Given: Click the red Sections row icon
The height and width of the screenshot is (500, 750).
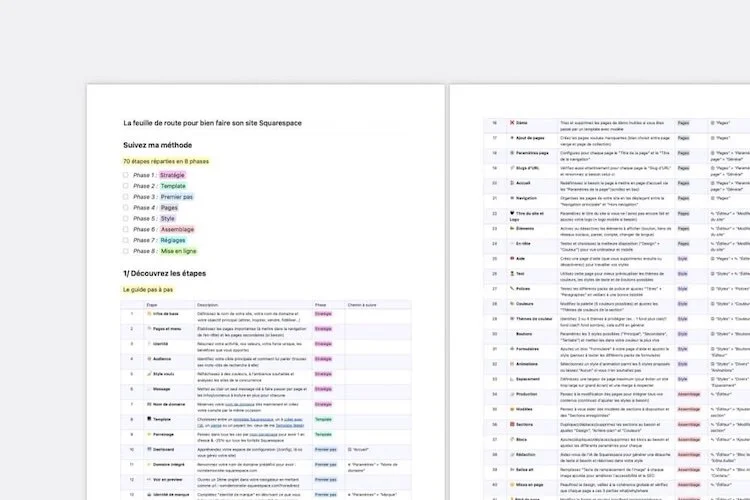Looking at the screenshot, I should (512, 424).
